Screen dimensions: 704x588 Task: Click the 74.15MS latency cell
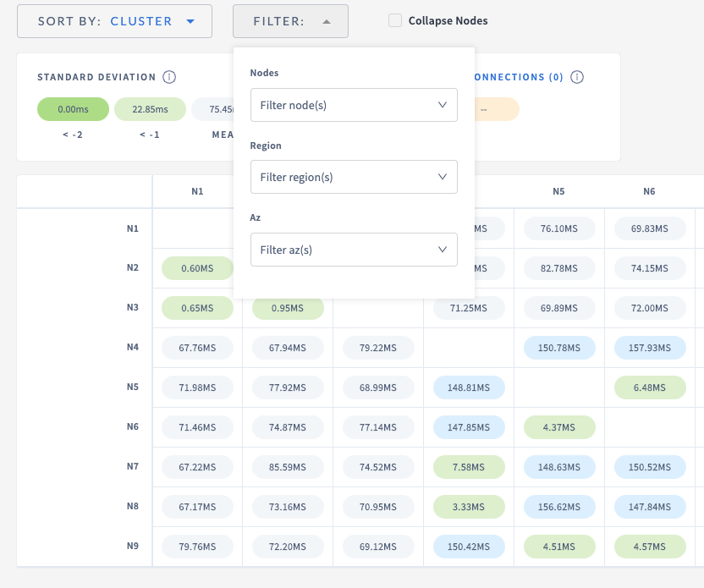click(650, 268)
